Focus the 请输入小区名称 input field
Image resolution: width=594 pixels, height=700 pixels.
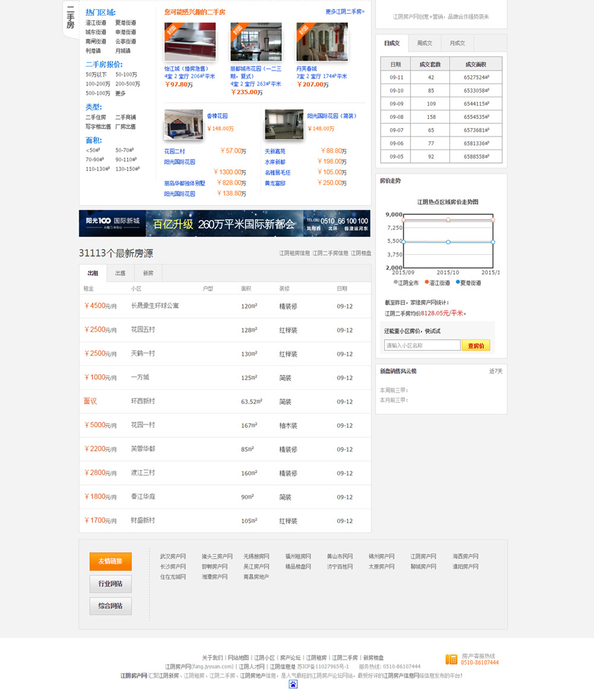tap(422, 345)
